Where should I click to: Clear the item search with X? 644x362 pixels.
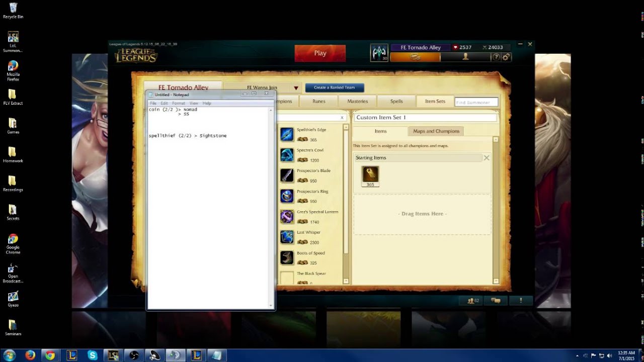pos(342,118)
